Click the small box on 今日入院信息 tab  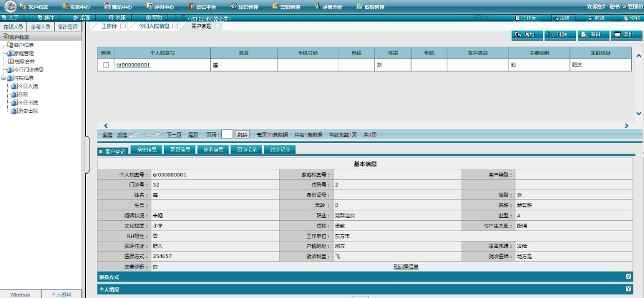pos(175,26)
